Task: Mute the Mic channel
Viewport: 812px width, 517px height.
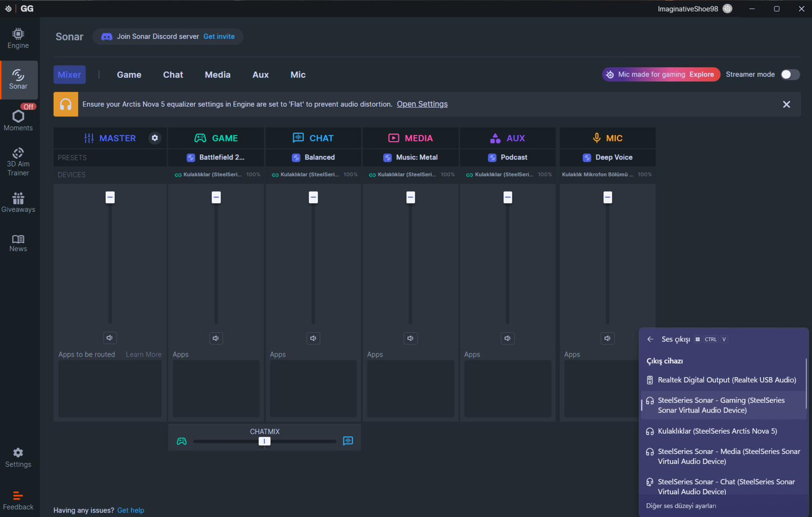Action: pyautogui.click(x=607, y=338)
